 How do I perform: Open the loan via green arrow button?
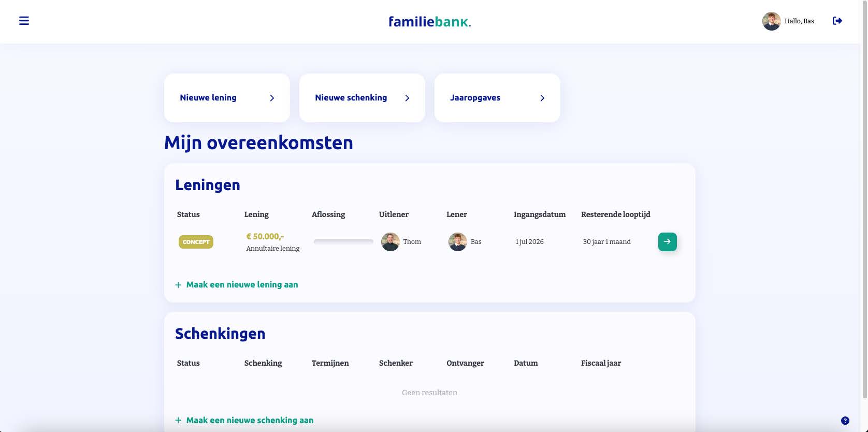667,242
